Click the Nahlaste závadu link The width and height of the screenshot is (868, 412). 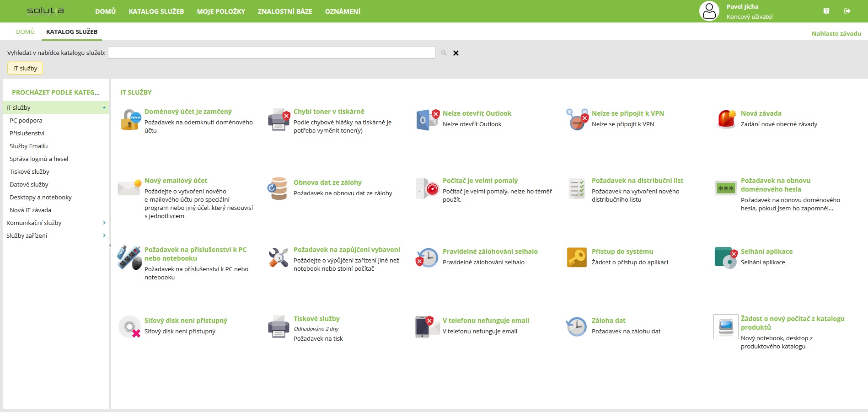836,33
